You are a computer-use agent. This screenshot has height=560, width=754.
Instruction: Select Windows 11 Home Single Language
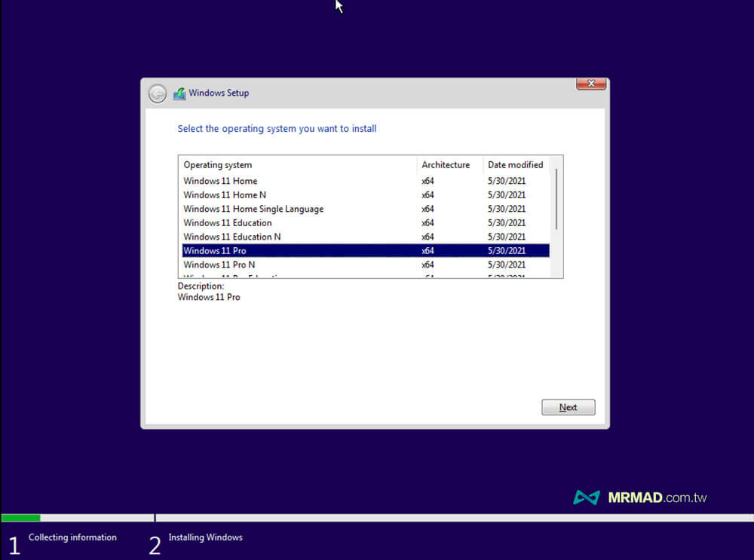coord(366,209)
